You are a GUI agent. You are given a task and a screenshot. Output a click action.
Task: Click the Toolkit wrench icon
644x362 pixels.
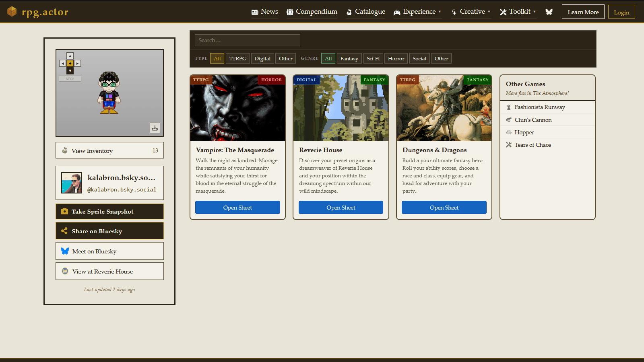[503, 12]
